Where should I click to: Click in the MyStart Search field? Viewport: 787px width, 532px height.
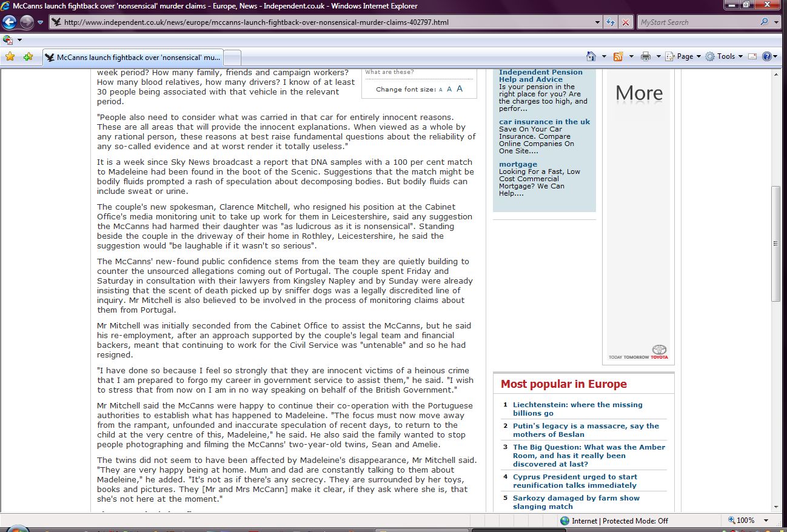pyautogui.click(x=697, y=22)
